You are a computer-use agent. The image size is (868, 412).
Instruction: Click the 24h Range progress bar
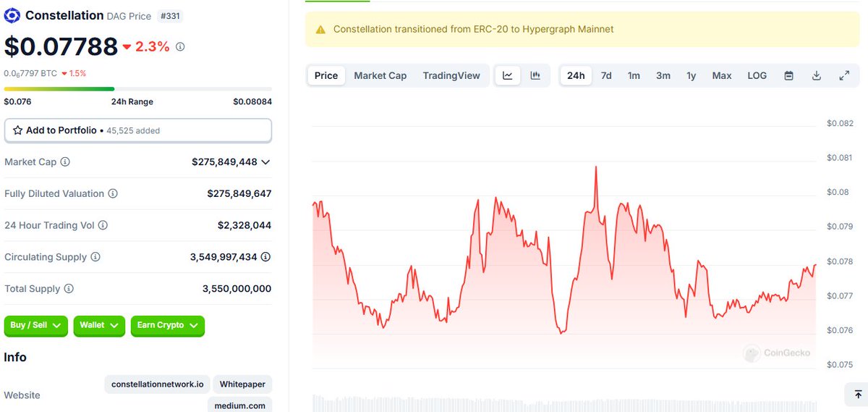(x=138, y=89)
